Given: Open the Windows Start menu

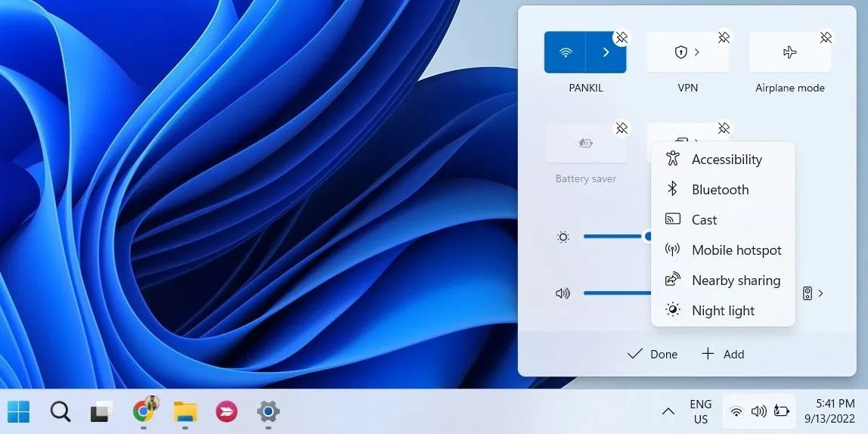Looking at the screenshot, I should point(18,411).
